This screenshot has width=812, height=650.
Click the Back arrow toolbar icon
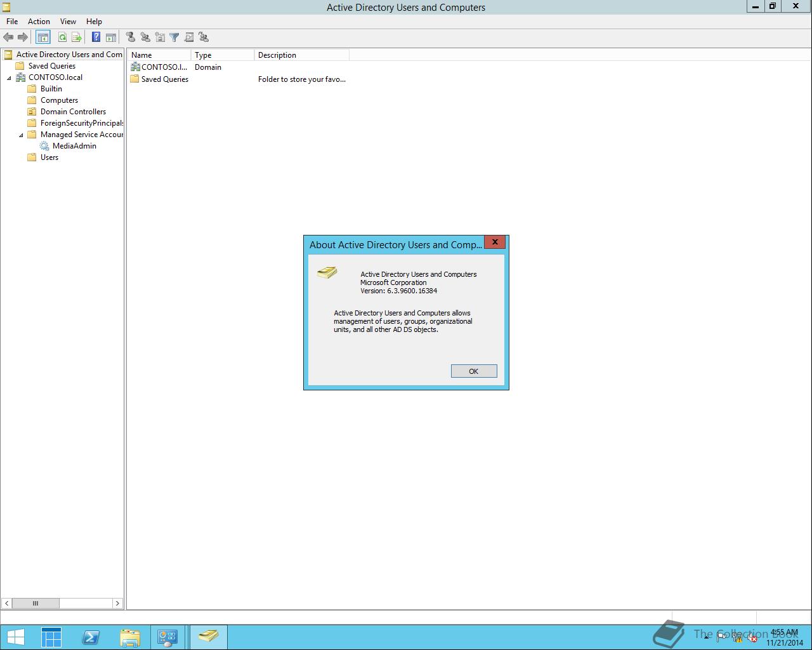coord(8,37)
